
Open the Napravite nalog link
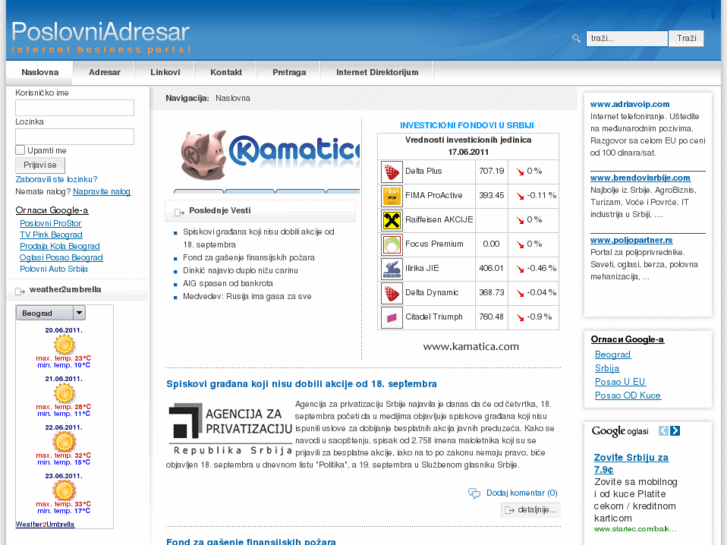(x=102, y=192)
